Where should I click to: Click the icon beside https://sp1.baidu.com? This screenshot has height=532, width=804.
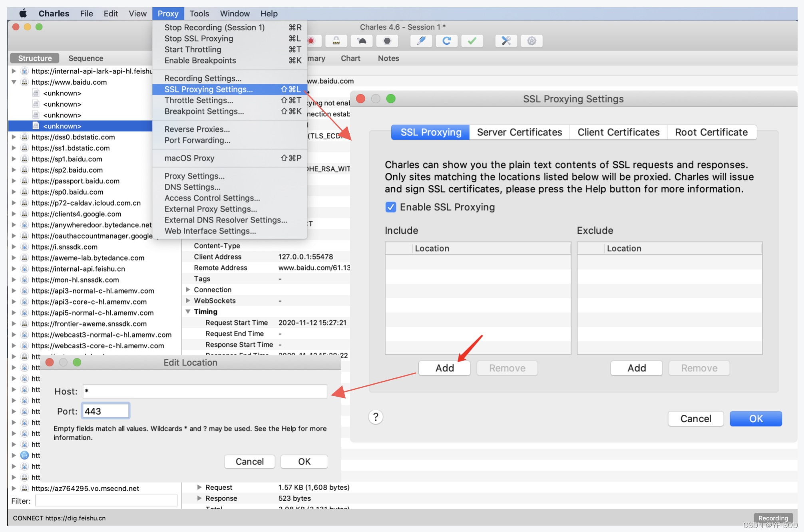tap(24, 159)
